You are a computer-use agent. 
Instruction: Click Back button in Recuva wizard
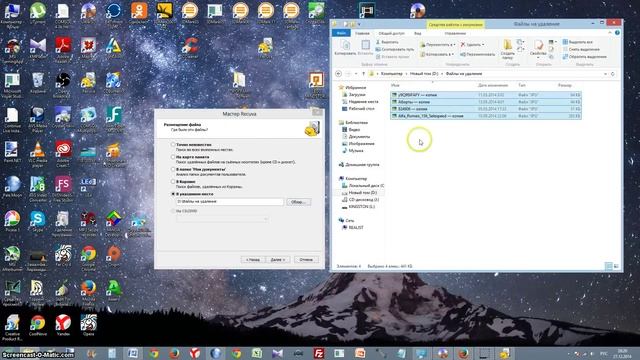[253, 260]
